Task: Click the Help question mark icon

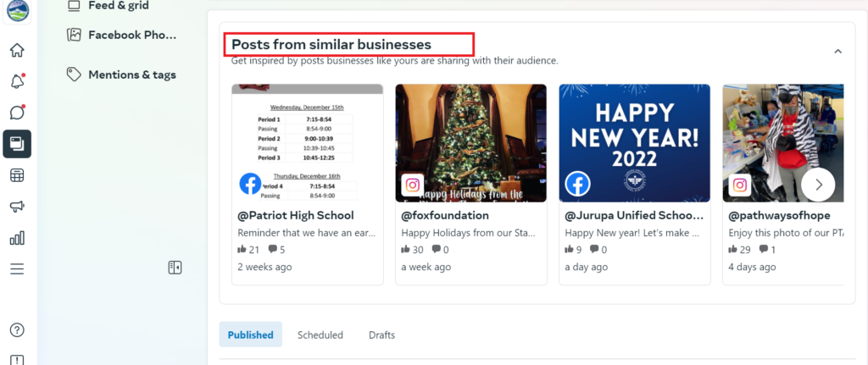Action: 17,330
